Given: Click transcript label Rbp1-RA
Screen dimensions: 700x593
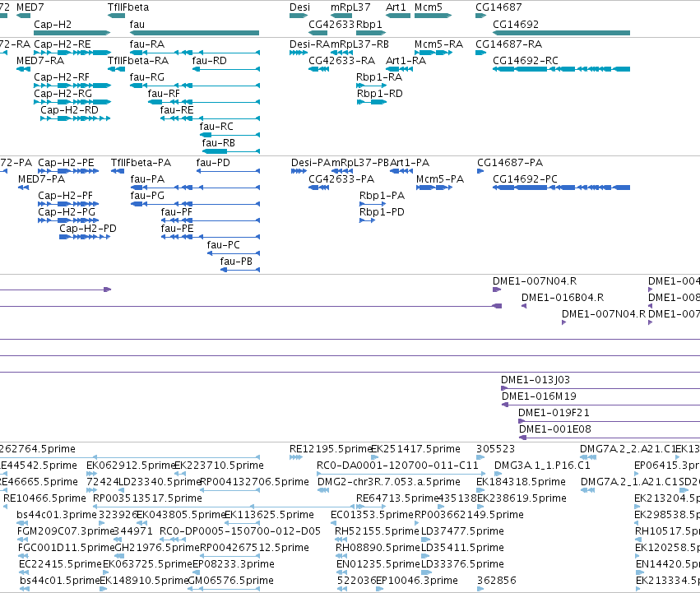Looking at the screenshot, I should [379, 77].
